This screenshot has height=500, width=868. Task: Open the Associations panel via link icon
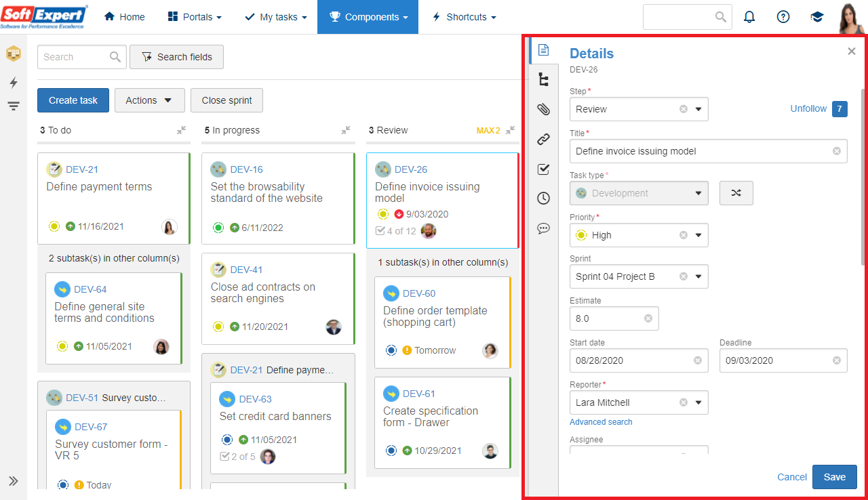(543, 139)
